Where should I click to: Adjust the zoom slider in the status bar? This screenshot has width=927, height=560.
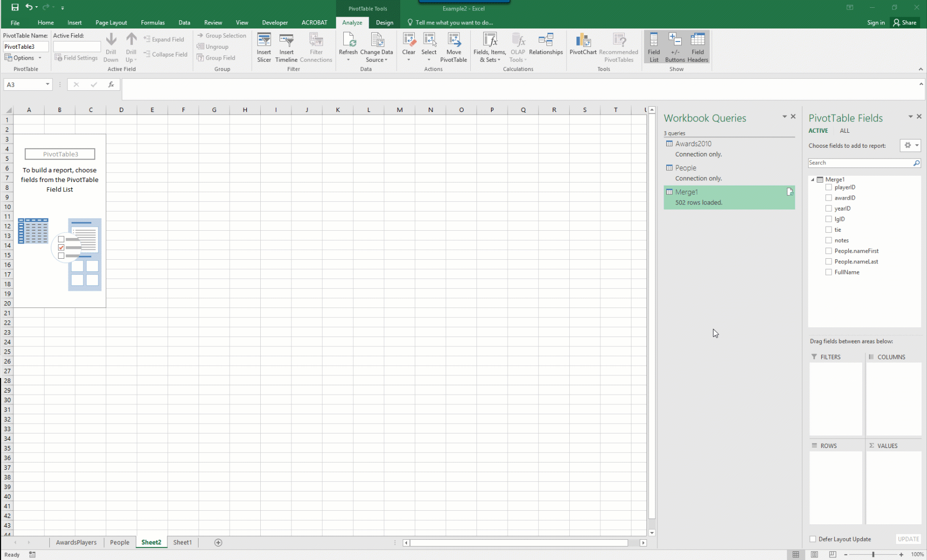click(873, 555)
